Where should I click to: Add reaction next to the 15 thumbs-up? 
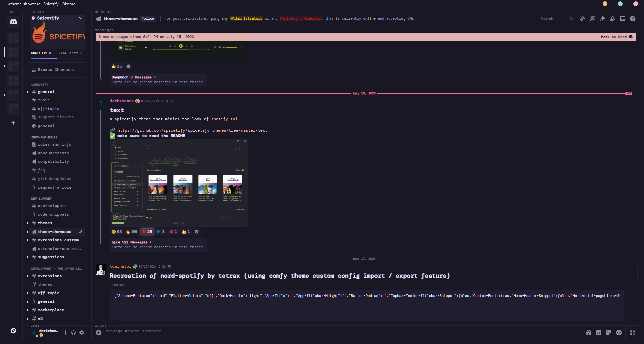click(x=128, y=66)
